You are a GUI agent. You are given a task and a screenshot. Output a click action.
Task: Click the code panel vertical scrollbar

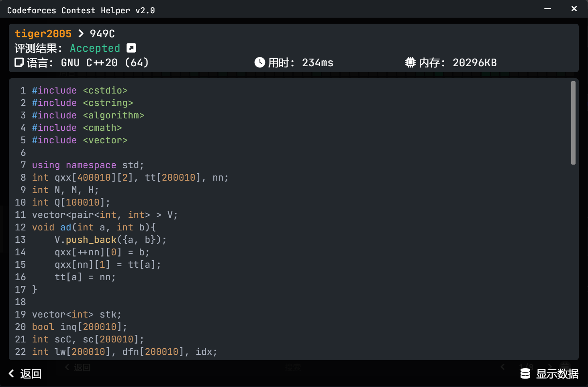pos(573,123)
